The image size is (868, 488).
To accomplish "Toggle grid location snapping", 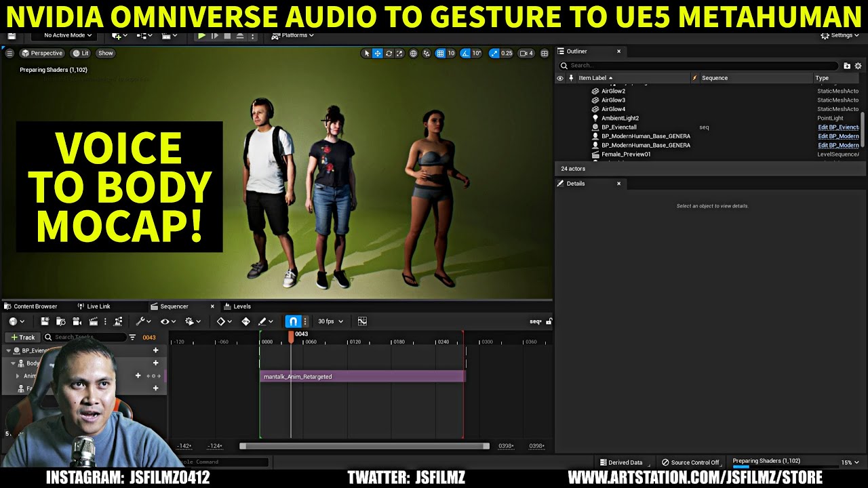I will [x=440, y=54].
